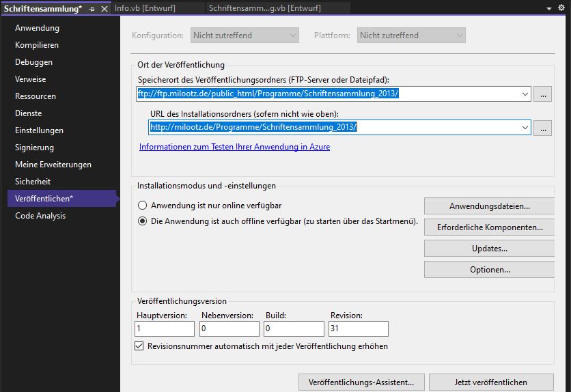Go to the Signierung page

coord(34,148)
